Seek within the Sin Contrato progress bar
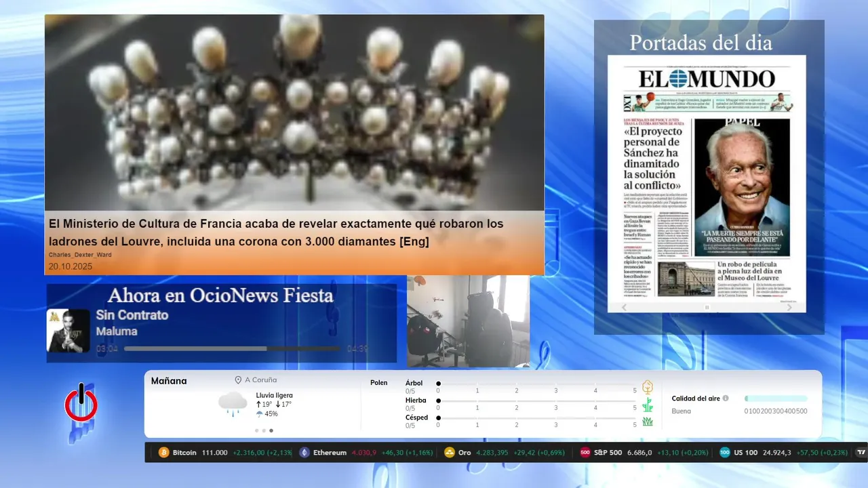Image resolution: width=868 pixels, height=488 pixels. tap(232, 349)
